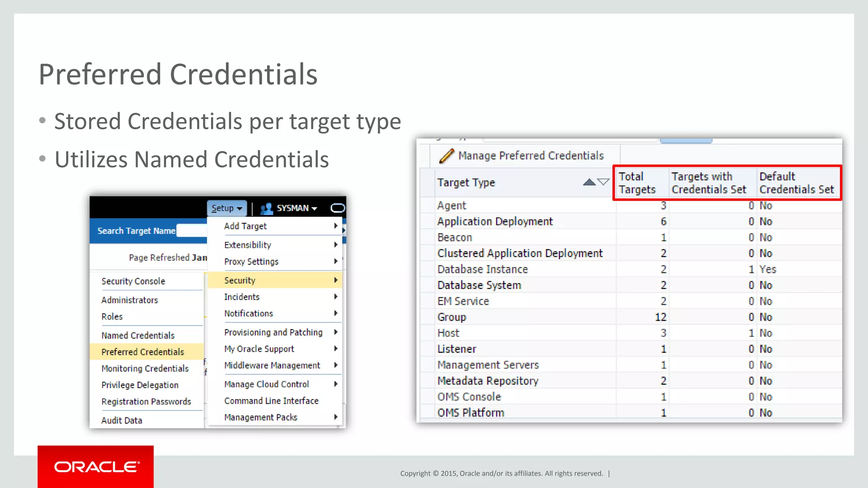Select the EM Service row

631,301
